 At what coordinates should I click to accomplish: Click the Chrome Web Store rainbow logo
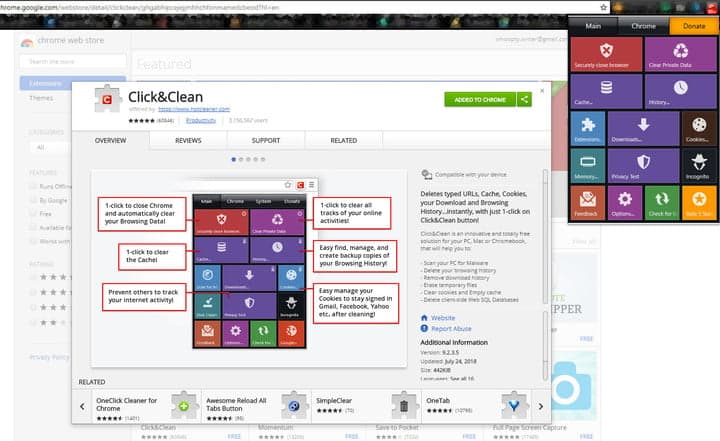click(27, 42)
